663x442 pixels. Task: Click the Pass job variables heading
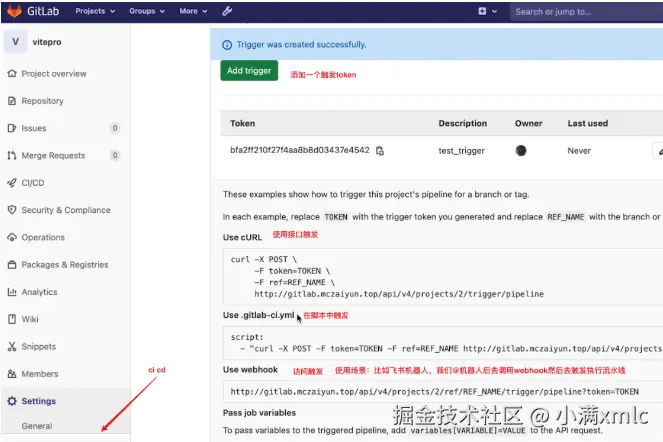coord(259,413)
